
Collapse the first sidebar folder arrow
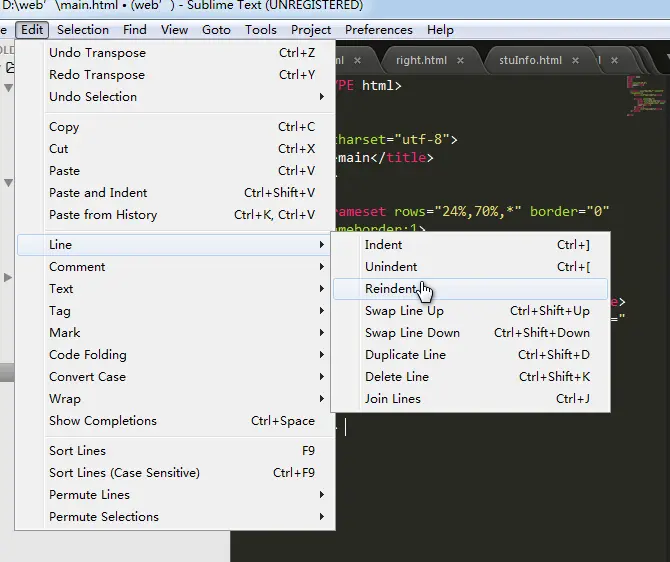[8, 88]
